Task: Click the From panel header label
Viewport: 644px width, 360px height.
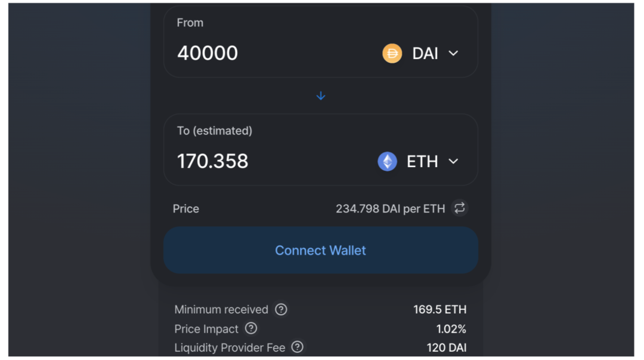Action: (190, 22)
